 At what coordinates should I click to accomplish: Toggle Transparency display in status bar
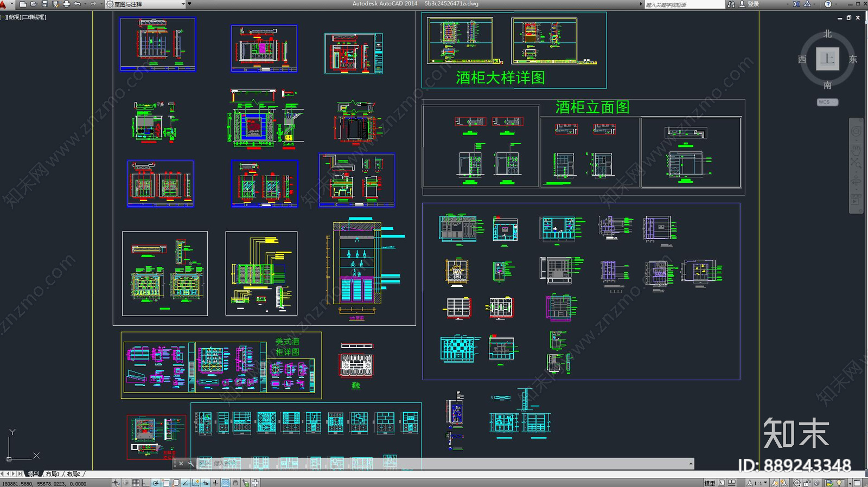pyautogui.click(x=226, y=483)
